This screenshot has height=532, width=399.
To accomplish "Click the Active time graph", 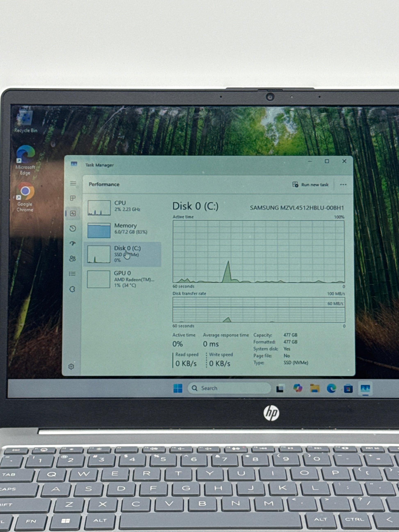I will pos(259,251).
